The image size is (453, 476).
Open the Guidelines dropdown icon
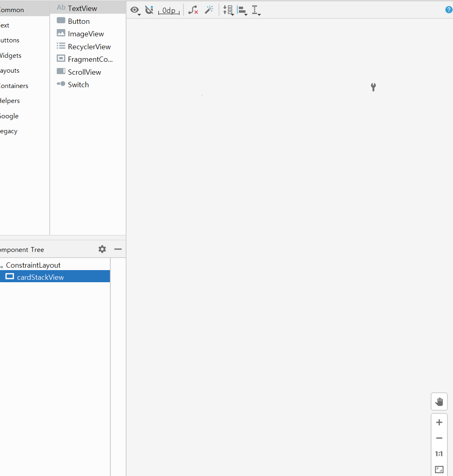[256, 10]
